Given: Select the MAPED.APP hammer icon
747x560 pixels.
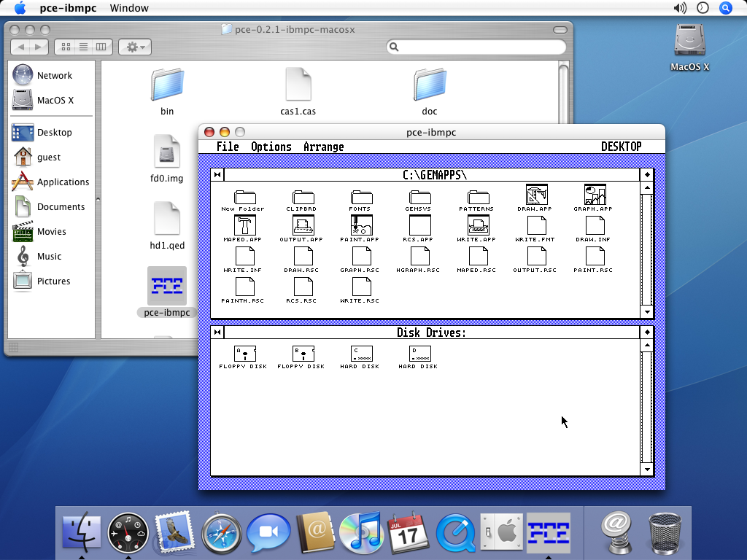Looking at the screenshot, I should coord(245,225).
